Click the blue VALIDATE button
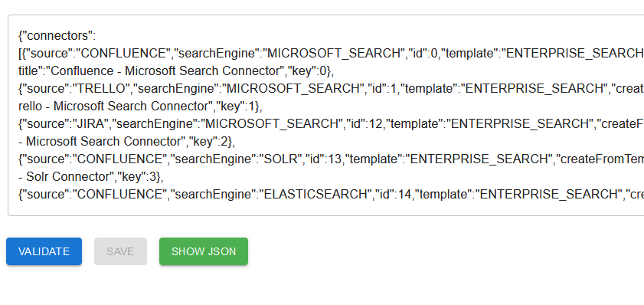This screenshot has width=644, height=305. click(x=44, y=251)
